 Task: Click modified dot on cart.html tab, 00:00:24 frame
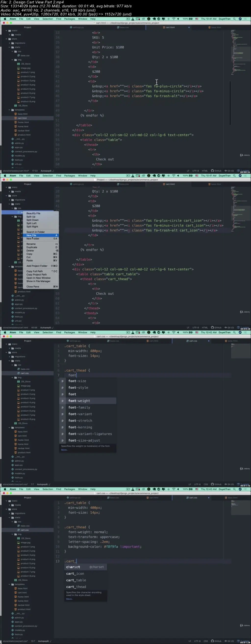coord(189,27)
